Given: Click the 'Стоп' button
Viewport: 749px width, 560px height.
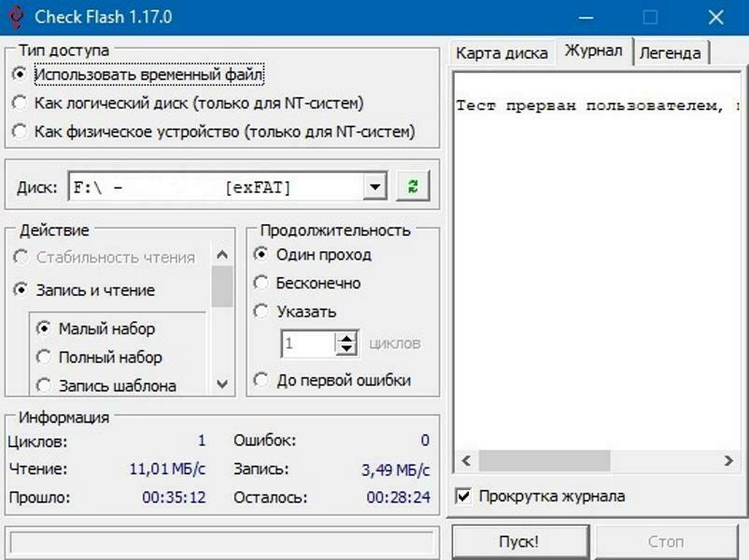Looking at the screenshot, I should pos(667,542).
